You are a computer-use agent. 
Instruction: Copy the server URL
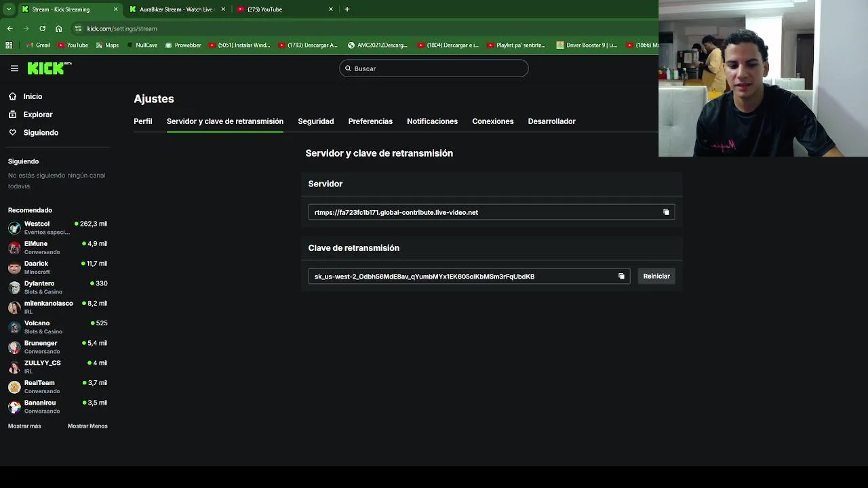click(x=666, y=212)
